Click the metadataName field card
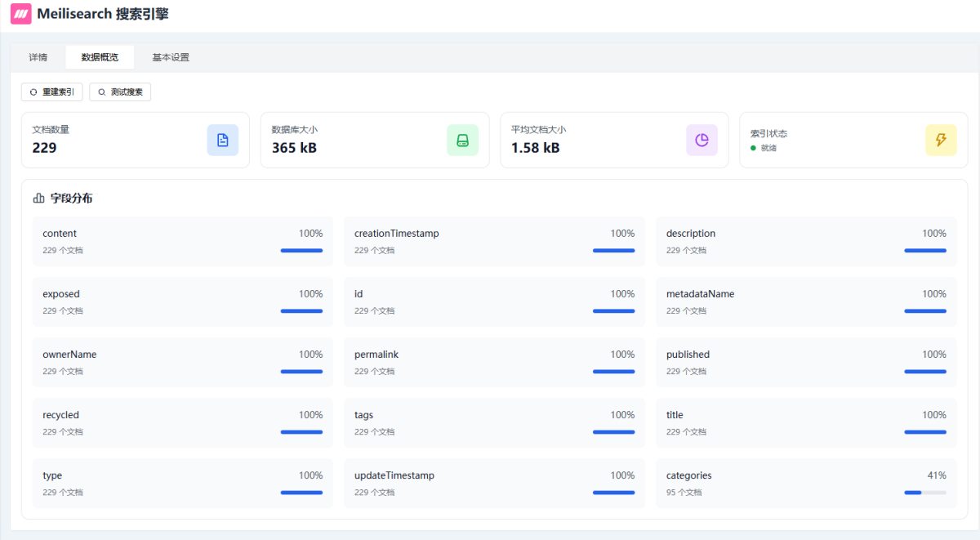 (x=805, y=301)
